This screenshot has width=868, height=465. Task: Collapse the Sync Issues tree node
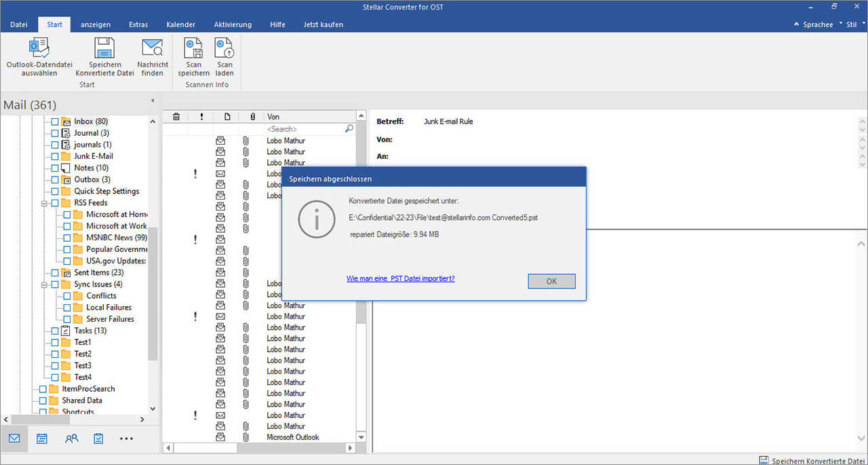click(45, 284)
